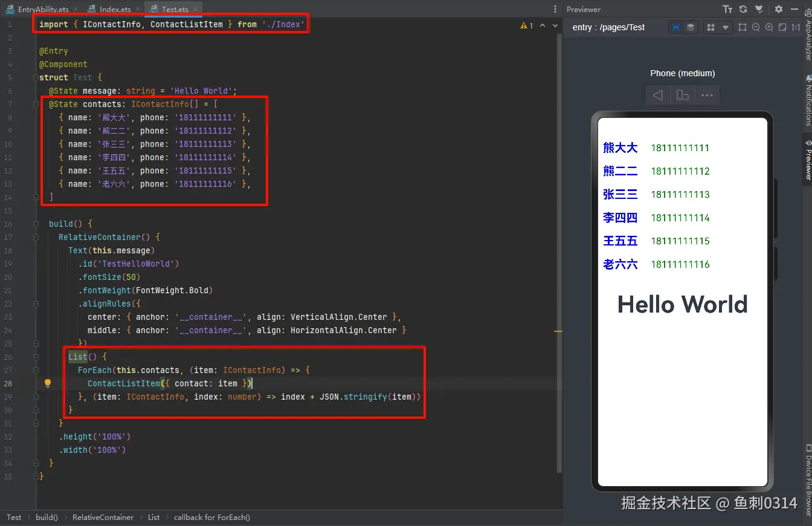The height and width of the screenshot is (526, 812).
Task: Open Previewer settings gear
Action: [779, 9]
